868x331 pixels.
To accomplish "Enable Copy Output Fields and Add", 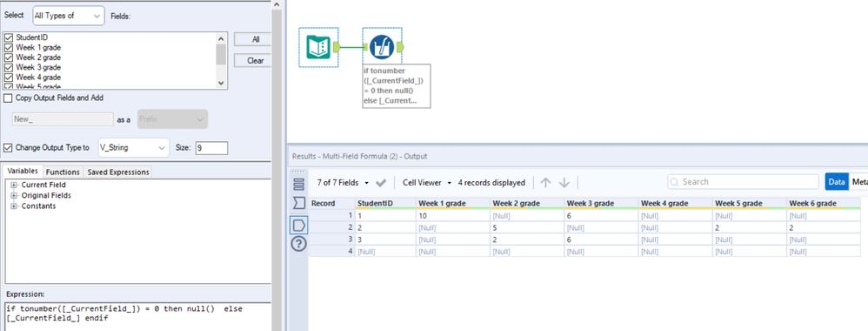I will click(9, 98).
